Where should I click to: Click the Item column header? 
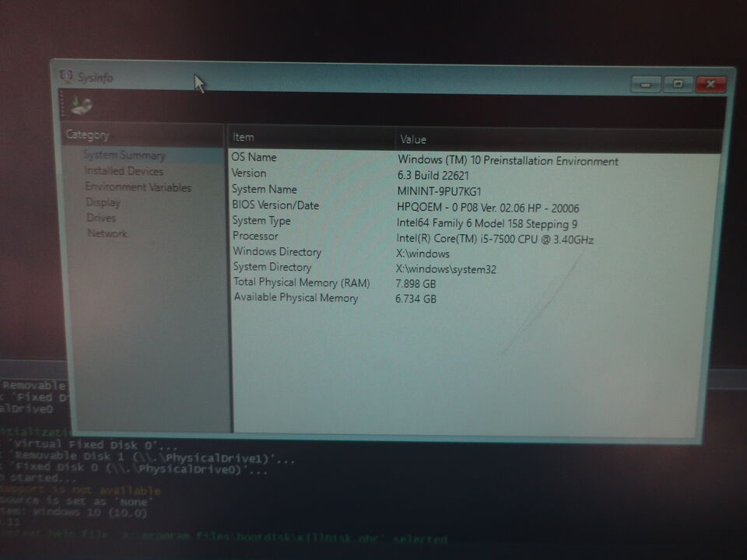point(243,138)
